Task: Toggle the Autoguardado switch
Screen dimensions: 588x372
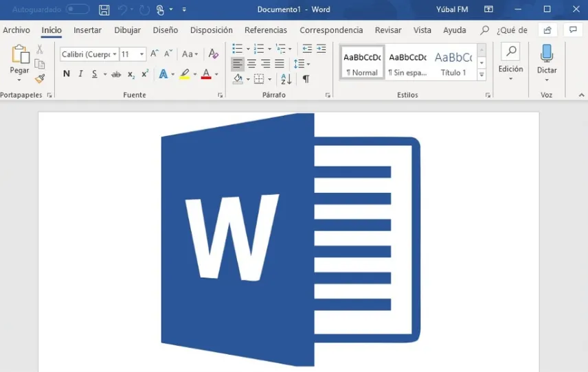Action: 78,10
